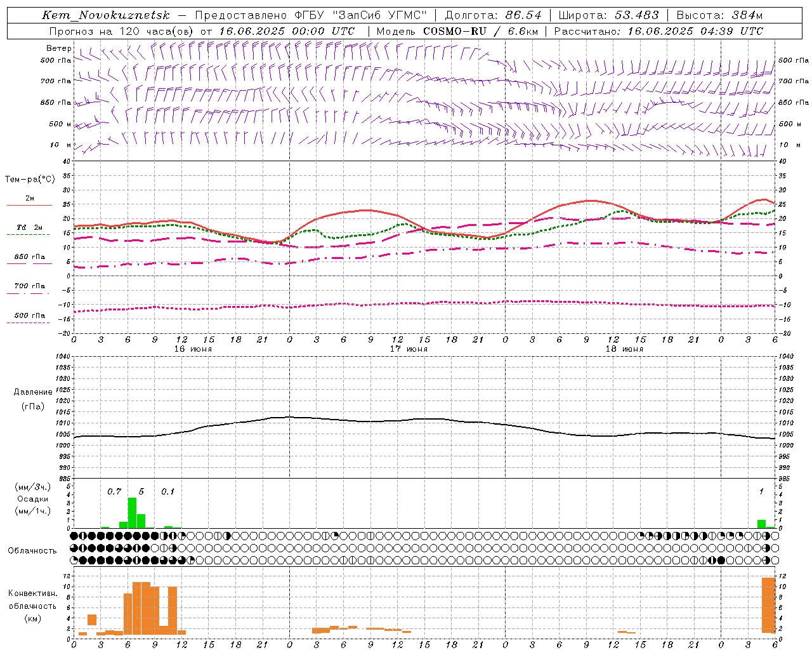The image size is (812, 650).
Task: Click solid line sample under '2м' legend
Action: [x=29, y=206]
